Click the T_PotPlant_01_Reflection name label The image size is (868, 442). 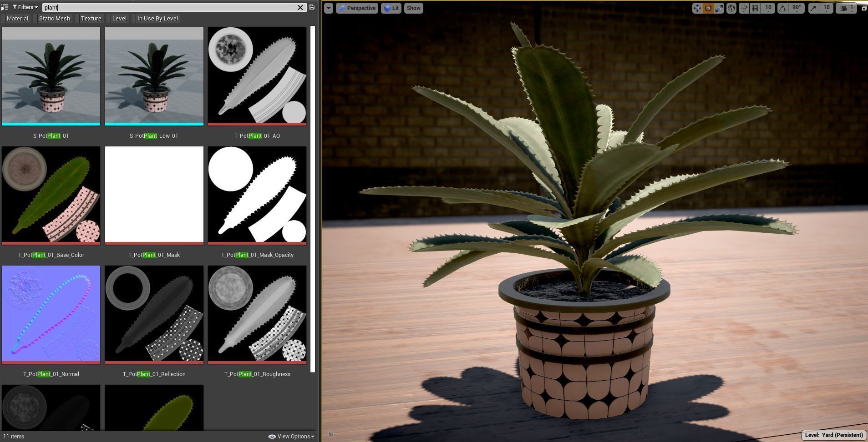(154, 374)
